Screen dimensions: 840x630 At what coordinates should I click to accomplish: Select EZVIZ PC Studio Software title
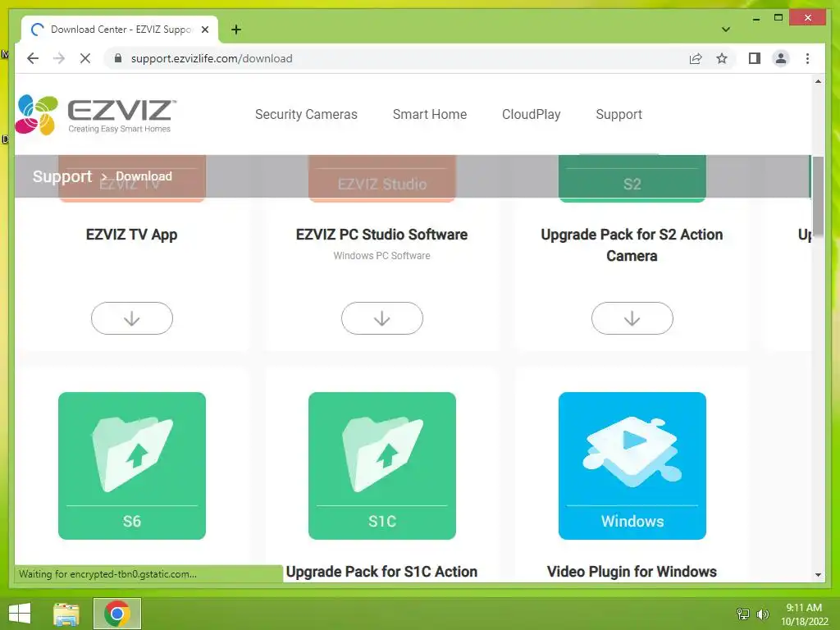tap(382, 235)
